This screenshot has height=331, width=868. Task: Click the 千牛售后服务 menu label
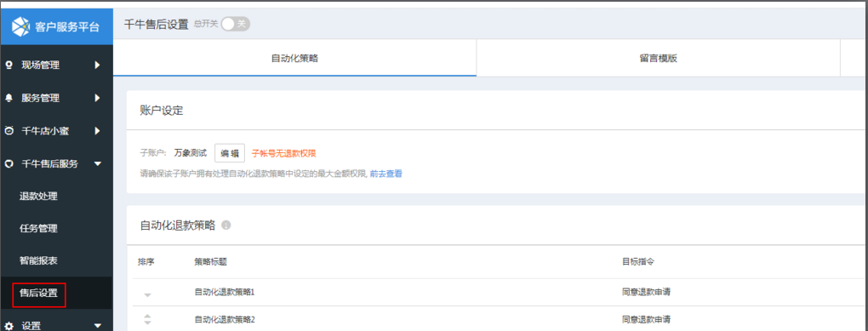[50, 164]
